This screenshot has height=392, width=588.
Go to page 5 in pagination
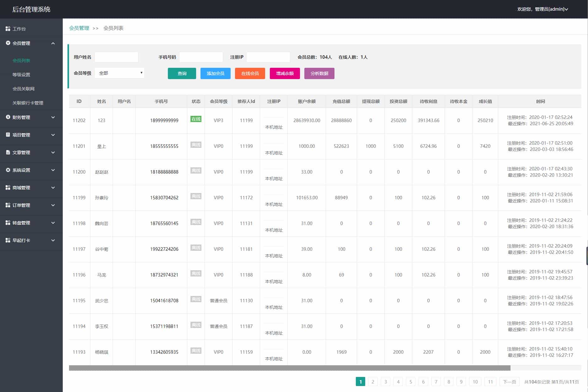pyautogui.click(x=411, y=382)
